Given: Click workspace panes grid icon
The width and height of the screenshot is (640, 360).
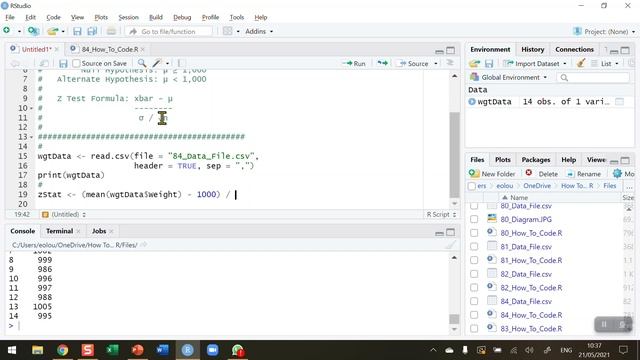Looking at the screenshot, I should [228, 31].
